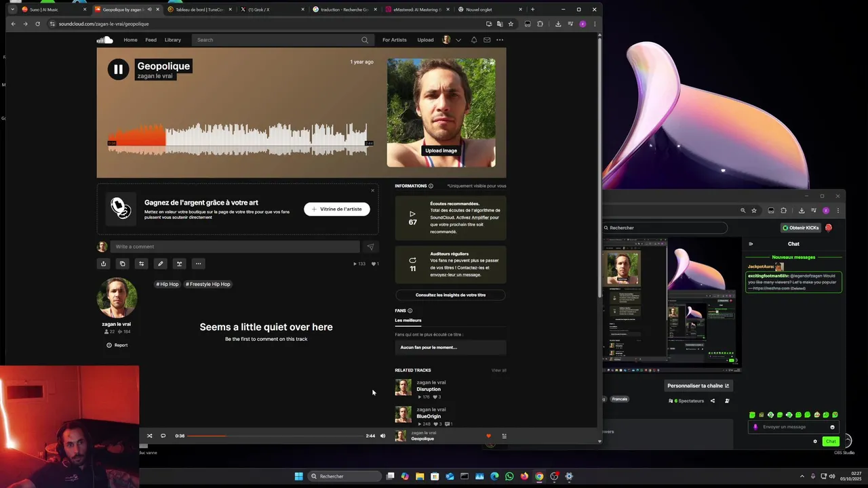
Task: Select the Hip Hop tag
Action: (x=167, y=284)
